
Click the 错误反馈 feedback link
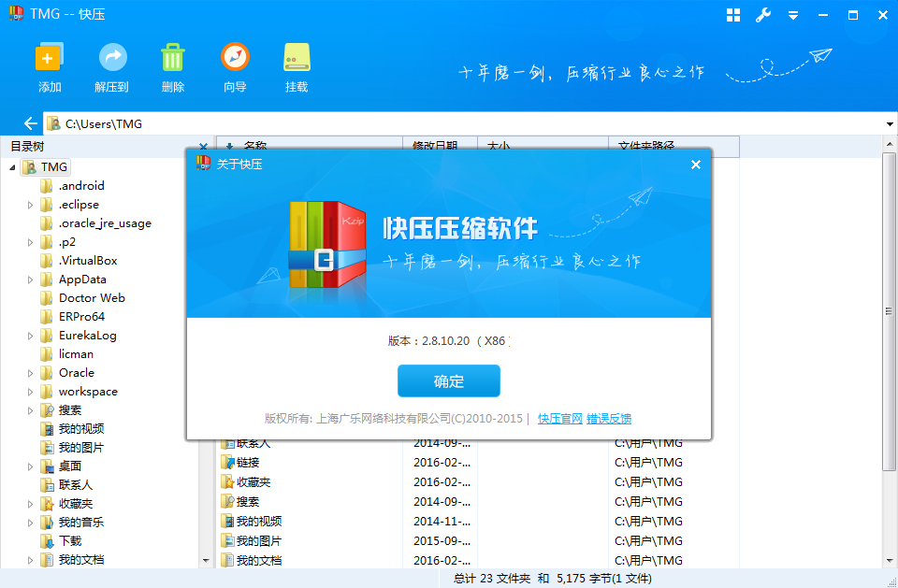609,418
